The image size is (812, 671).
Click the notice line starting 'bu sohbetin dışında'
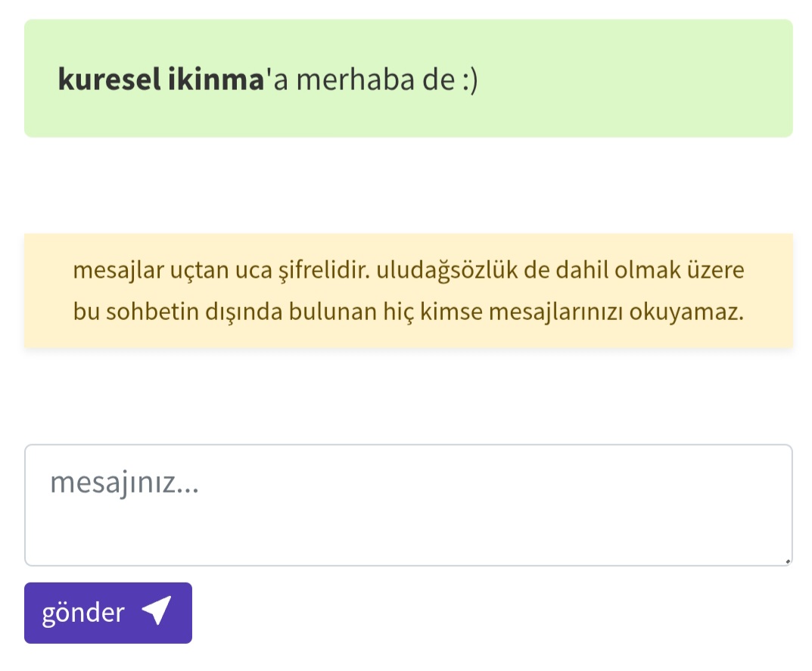409,312
